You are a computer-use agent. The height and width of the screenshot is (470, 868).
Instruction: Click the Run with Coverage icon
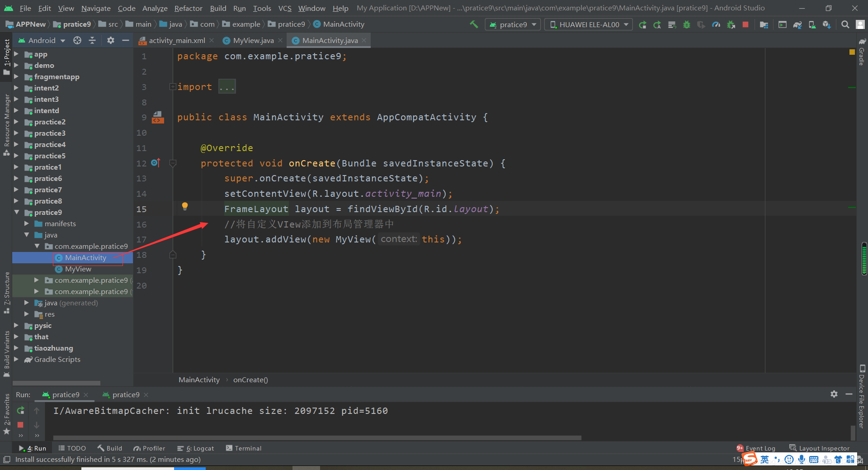coord(701,24)
